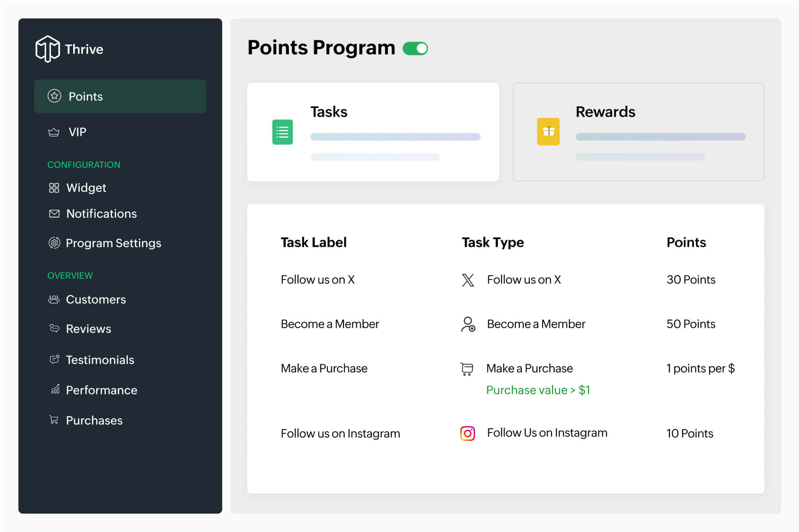Screen dimensions: 799x532
Task: Click the Make a Purchase cart icon
Action: click(x=467, y=369)
